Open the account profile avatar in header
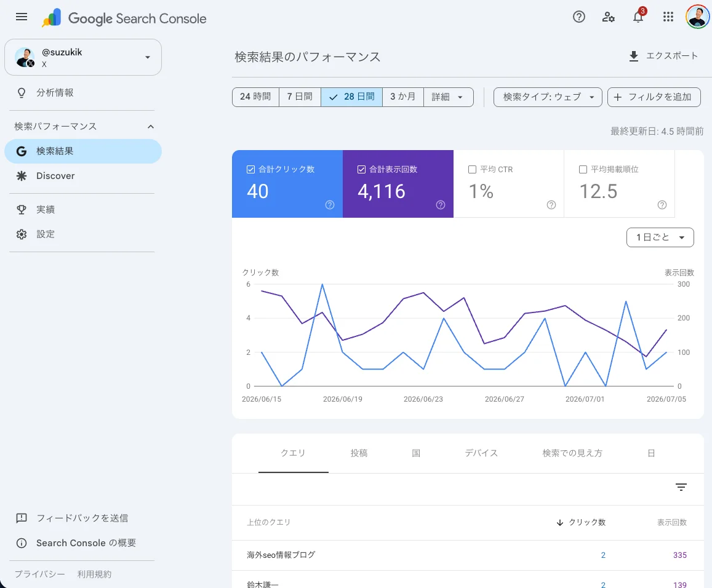 pos(697,17)
